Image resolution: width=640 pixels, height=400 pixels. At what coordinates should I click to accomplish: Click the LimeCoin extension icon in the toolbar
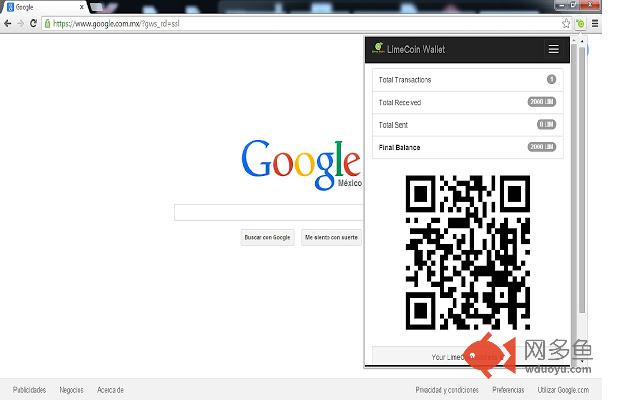(x=580, y=24)
